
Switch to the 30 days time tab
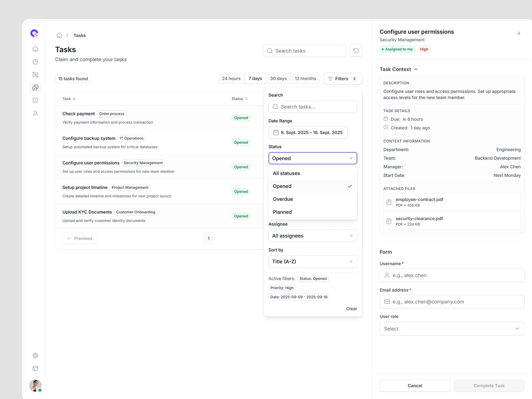pyautogui.click(x=278, y=78)
